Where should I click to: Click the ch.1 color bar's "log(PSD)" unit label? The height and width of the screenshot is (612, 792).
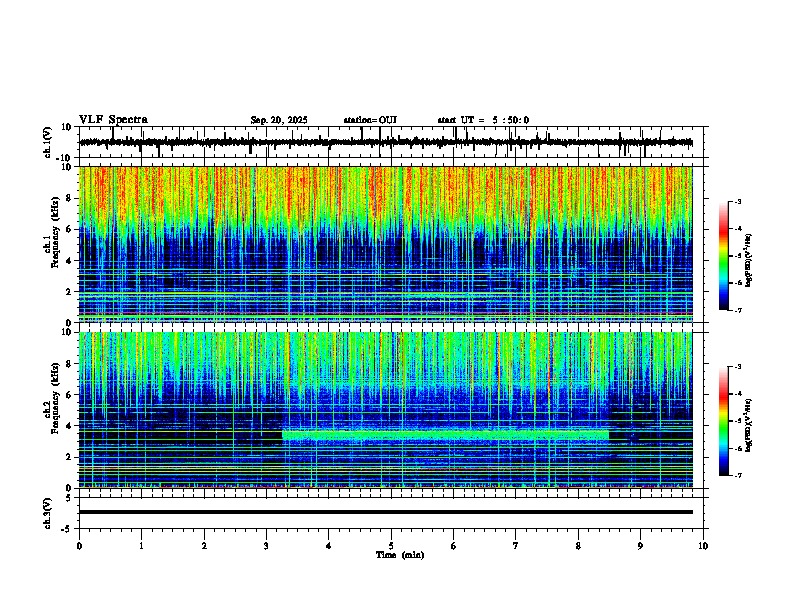(749, 261)
